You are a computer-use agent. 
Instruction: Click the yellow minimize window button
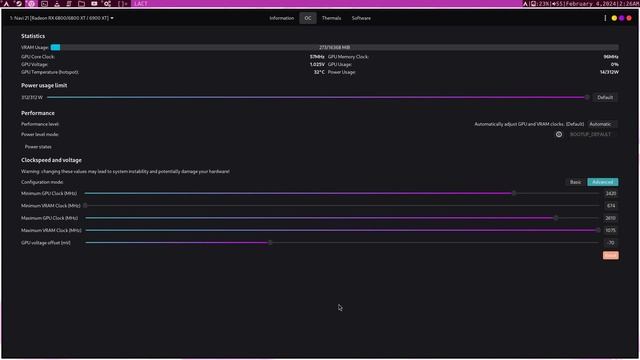(614, 18)
